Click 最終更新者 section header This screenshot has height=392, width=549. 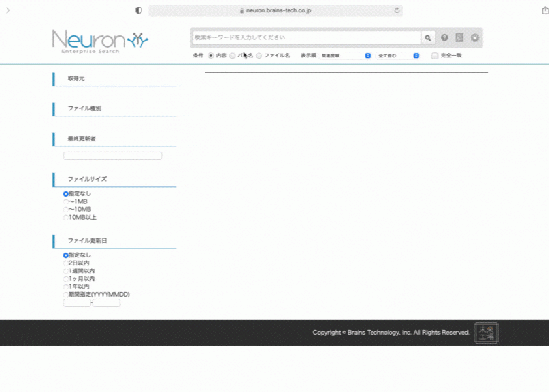tap(114, 139)
